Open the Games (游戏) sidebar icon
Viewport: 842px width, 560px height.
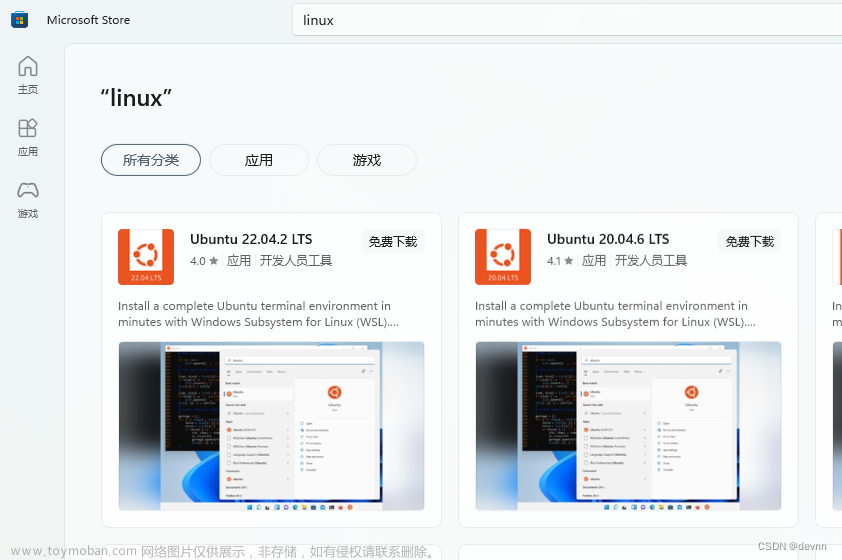tap(28, 199)
